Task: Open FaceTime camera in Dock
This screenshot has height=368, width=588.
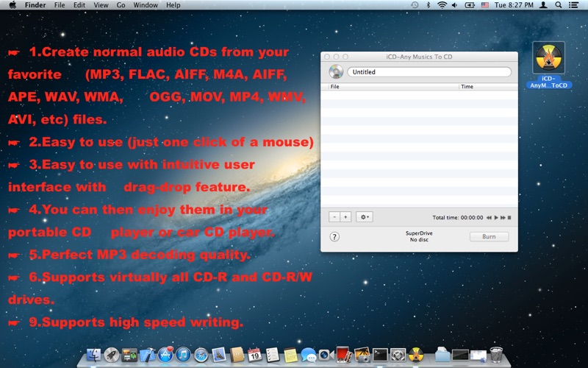Action: [x=326, y=355]
